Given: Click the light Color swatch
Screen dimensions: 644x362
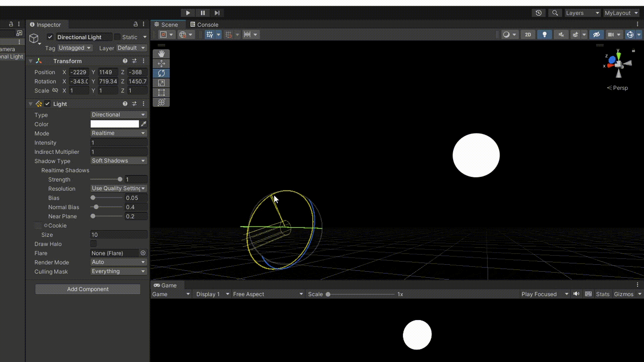Looking at the screenshot, I should pyautogui.click(x=114, y=124).
